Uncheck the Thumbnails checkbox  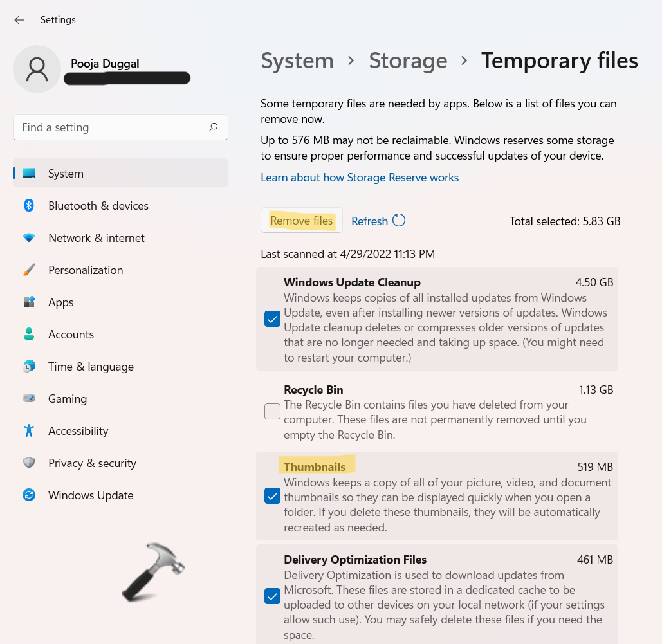pos(272,496)
